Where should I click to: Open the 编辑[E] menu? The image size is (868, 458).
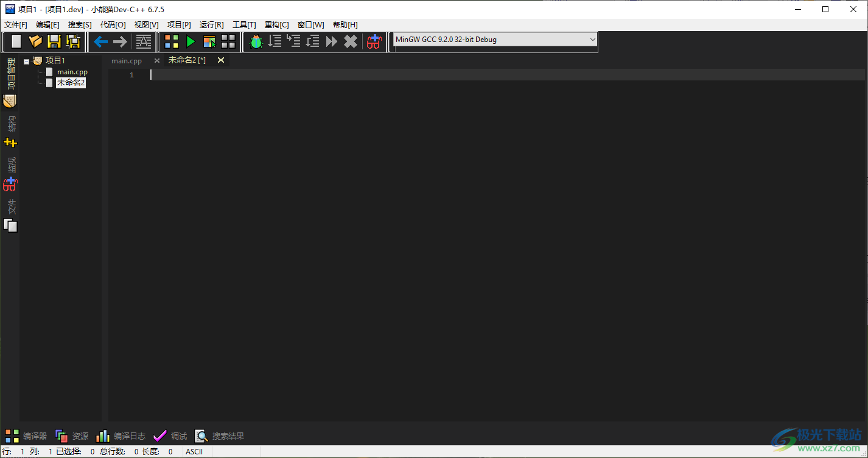[x=47, y=25]
